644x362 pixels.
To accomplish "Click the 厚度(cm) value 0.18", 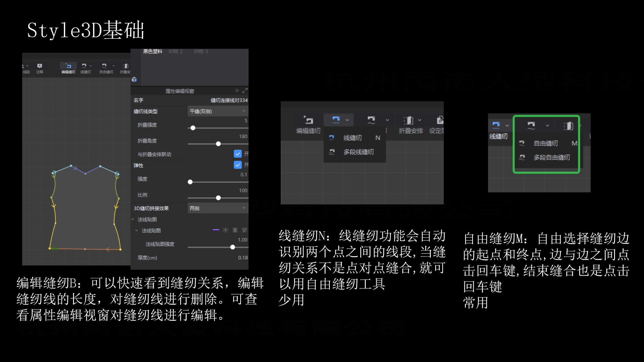I will (x=243, y=258).
